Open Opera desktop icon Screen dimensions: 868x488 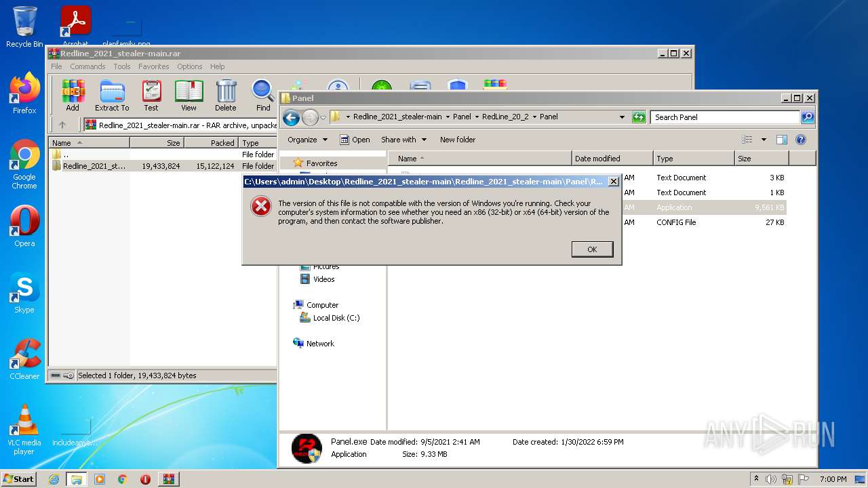tap(24, 226)
